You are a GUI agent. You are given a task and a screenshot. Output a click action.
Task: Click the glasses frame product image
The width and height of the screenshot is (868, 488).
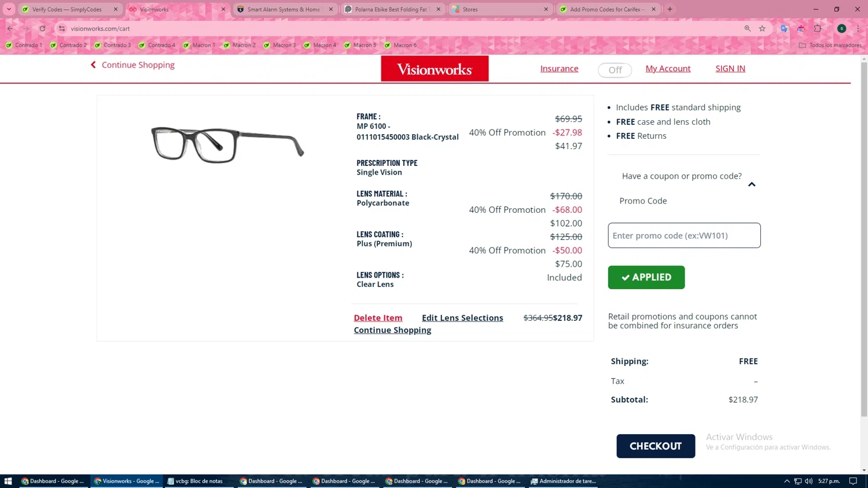pos(227,144)
